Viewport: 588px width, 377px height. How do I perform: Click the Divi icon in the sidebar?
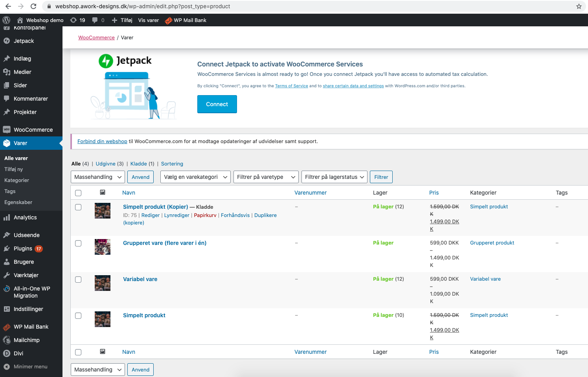7,353
